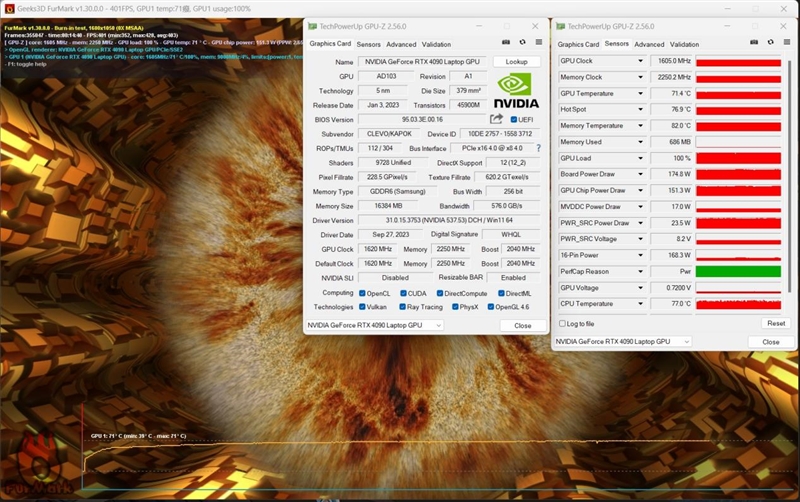Viewport: 800px width, 502px height.
Task: Click the Driver Version field
Action: click(x=448, y=220)
